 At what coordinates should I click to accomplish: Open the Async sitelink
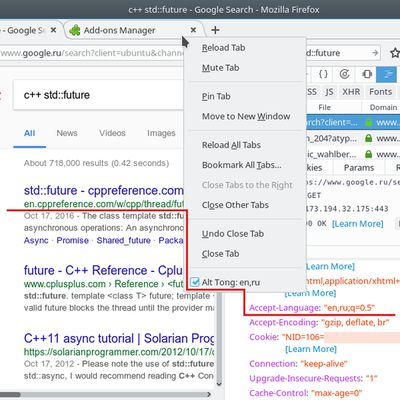(x=36, y=240)
